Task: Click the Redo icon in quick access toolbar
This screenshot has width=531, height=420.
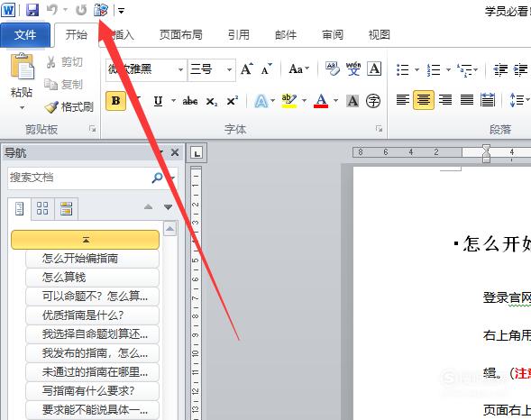Action: click(x=81, y=10)
